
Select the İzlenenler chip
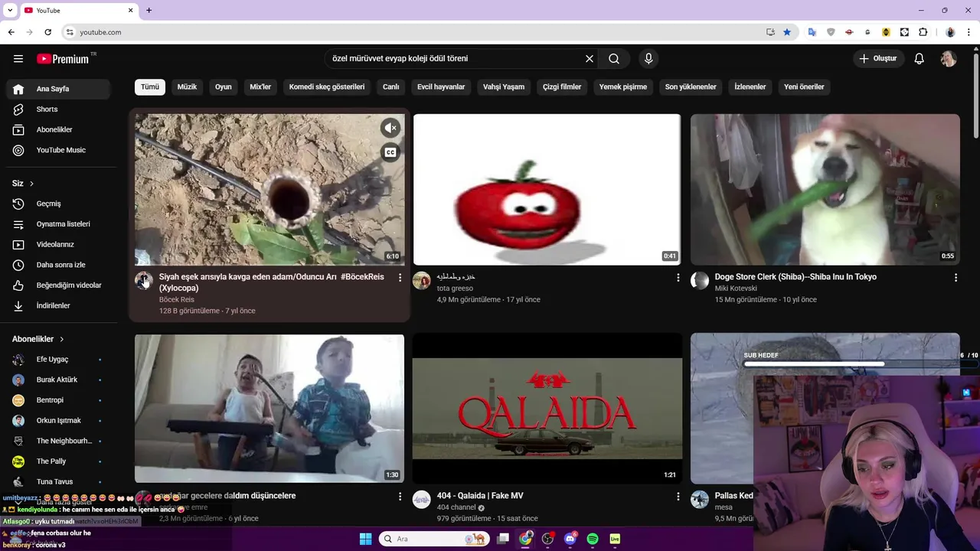(750, 87)
